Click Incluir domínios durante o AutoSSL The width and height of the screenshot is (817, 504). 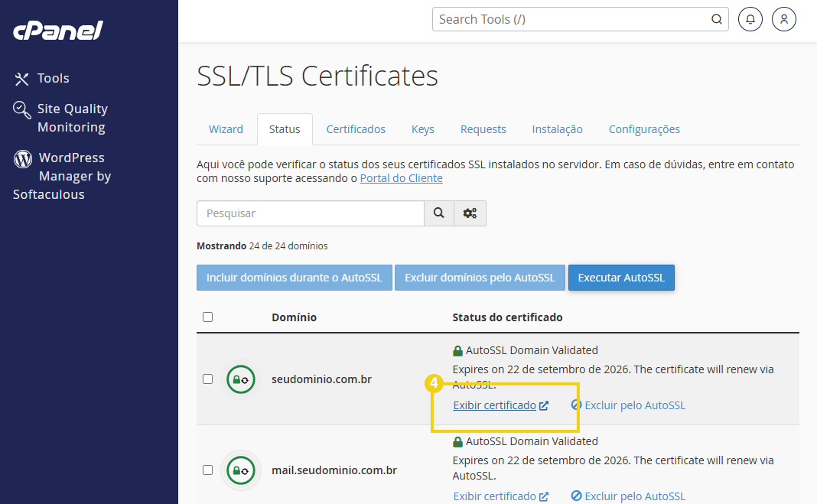(x=295, y=278)
